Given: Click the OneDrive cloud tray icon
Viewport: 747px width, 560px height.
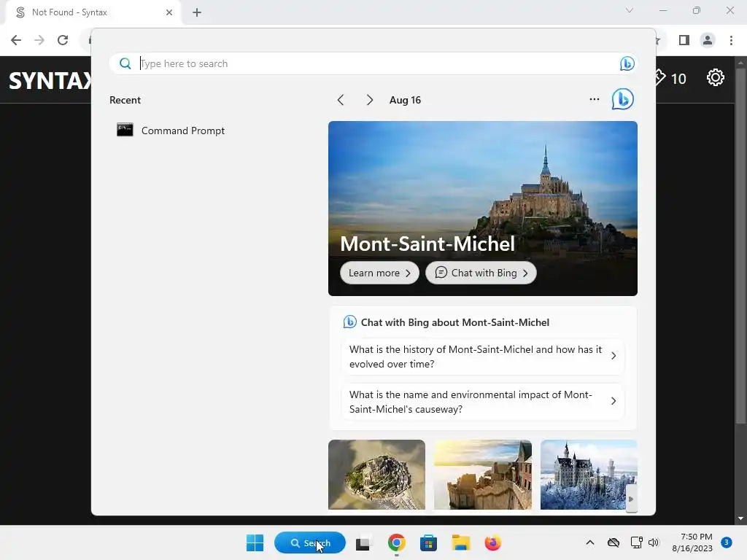Looking at the screenshot, I should point(613,542).
